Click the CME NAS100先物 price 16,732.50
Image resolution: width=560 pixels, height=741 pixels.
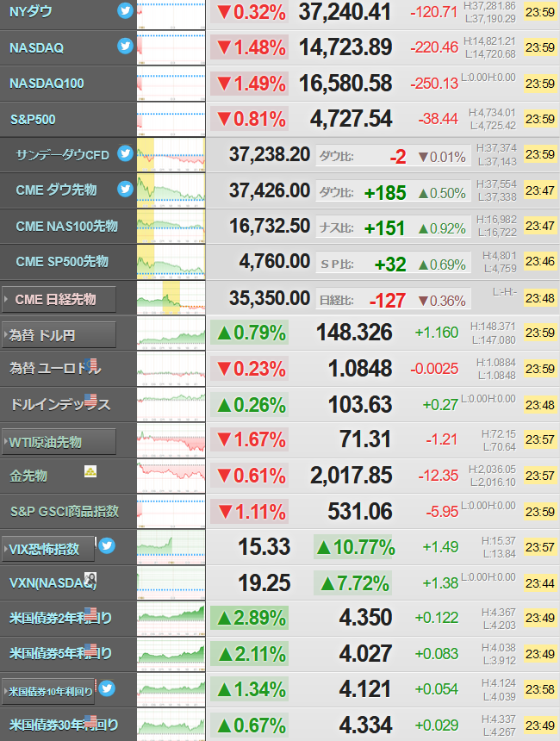(270, 226)
